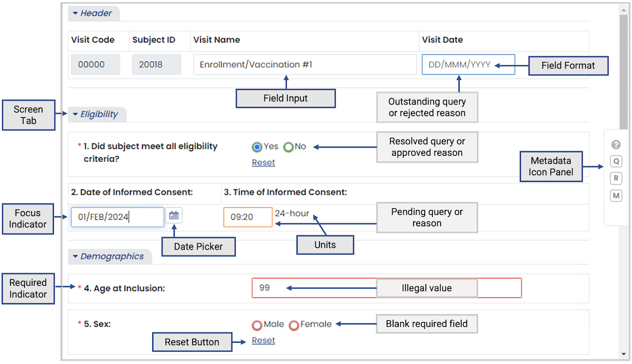The image size is (632, 364).
Task: Click the help question mark icon
Action: tap(616, 145)
